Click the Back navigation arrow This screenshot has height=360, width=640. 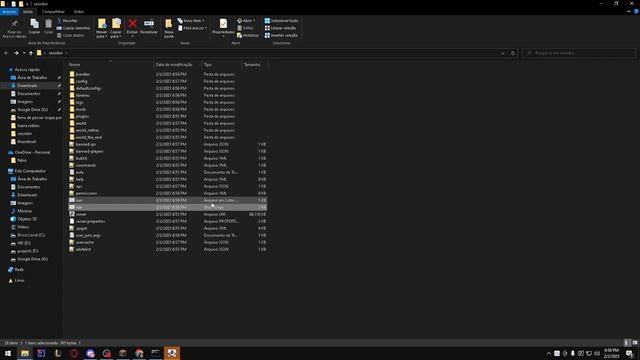click(6, 53)
